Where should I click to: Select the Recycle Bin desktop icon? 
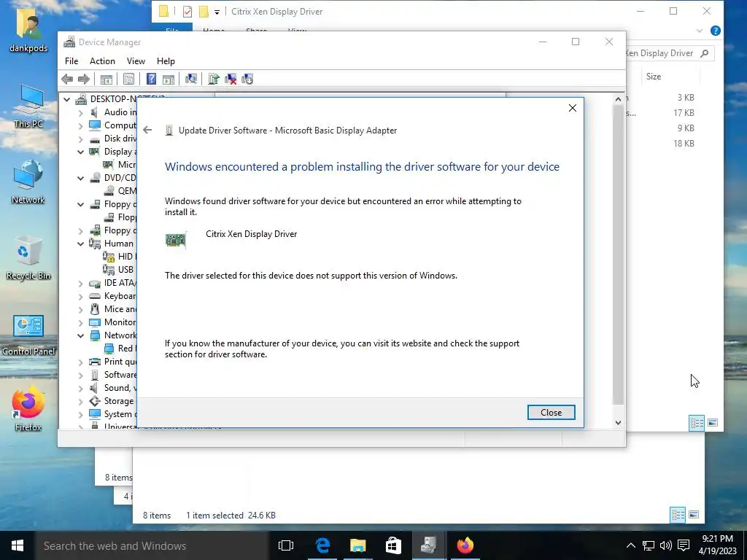pos(28,257)
